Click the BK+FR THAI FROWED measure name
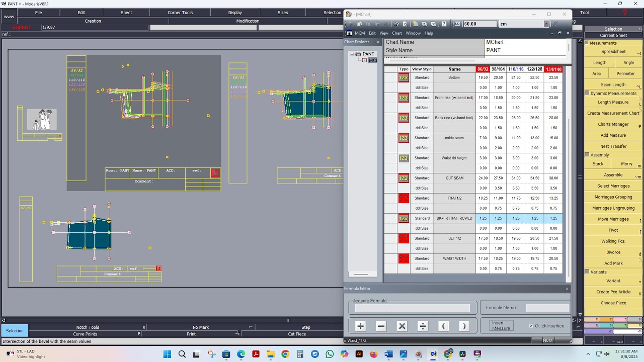Image resolution: width=644 pixels, height=362 pixels. click(454, 218)
